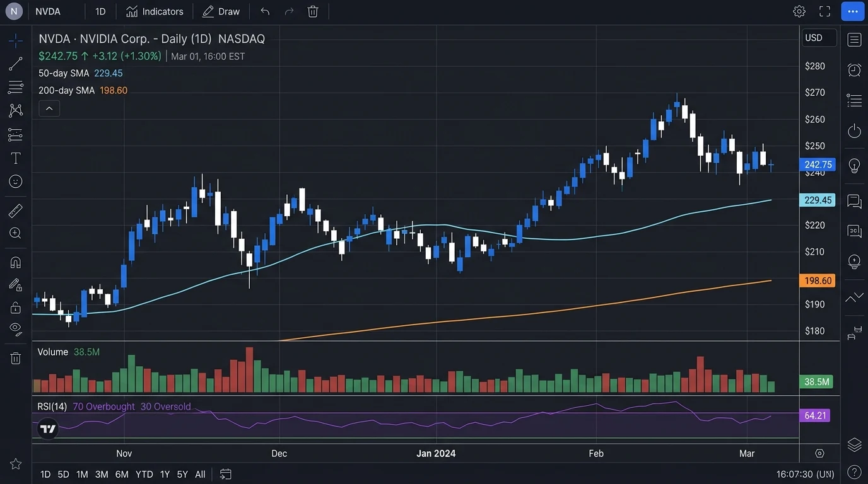
Task: Open the alerts alarm clock panel
Action: [x=855, y=70]
